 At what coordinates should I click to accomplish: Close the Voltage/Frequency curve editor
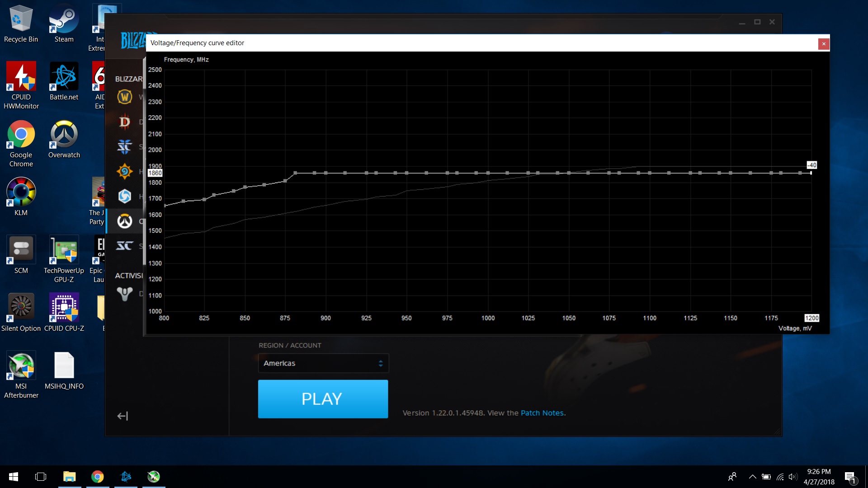[824, 44]
